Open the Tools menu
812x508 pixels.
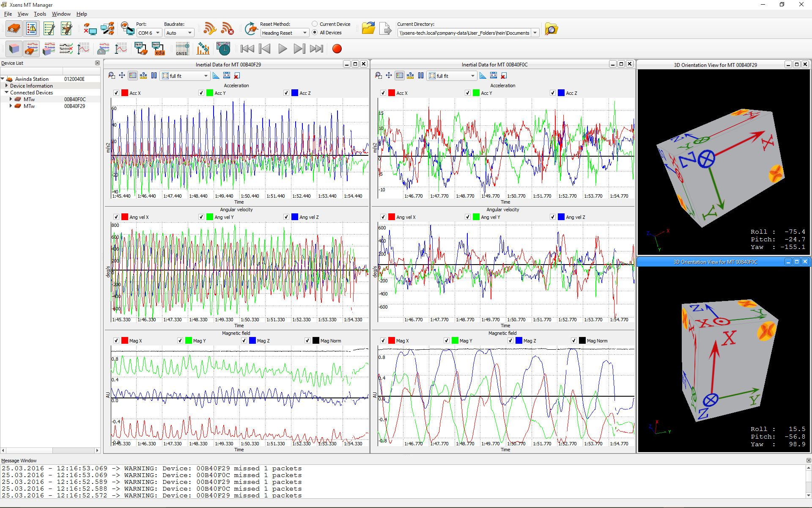[x=40, y=14]
